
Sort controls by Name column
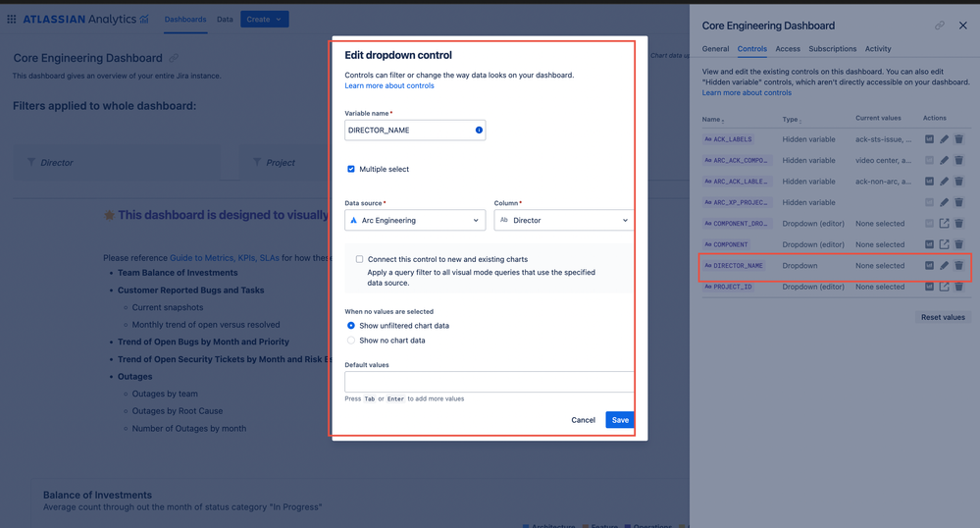point(712,119)
